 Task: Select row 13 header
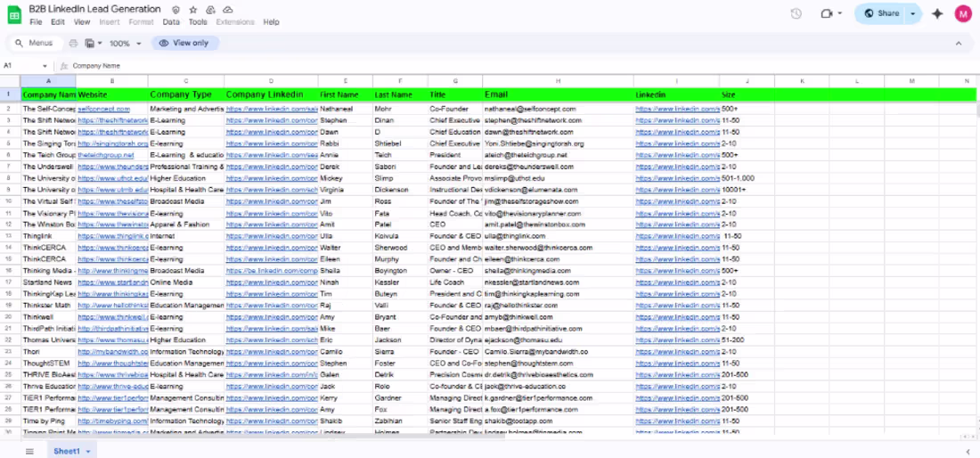(10, 236)
